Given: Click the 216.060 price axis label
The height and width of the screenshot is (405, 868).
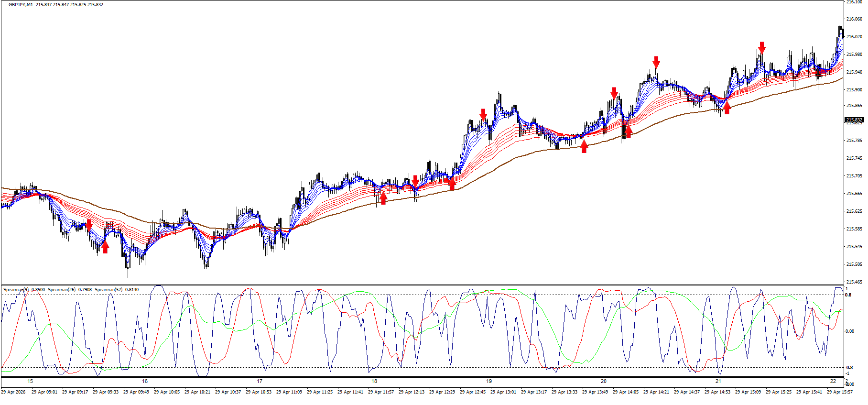Looking at the screenshot, I should point(854,19).
